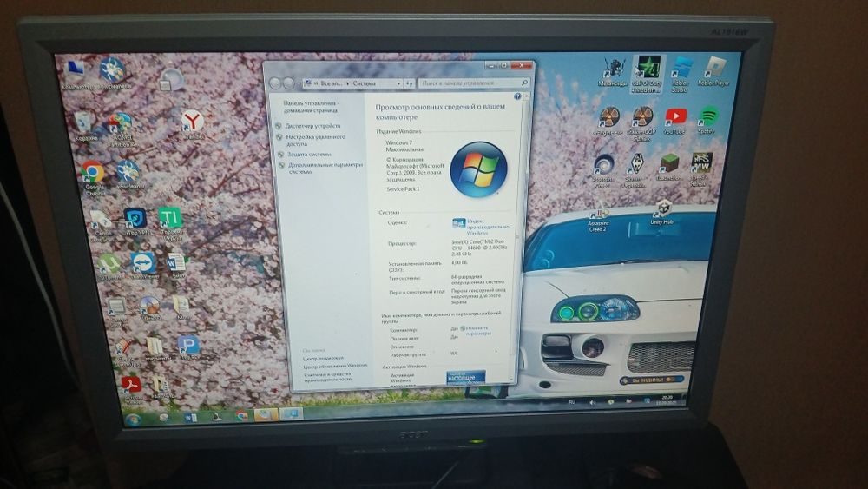Open Панель управления домашняя страница link
The height and width of the screenshot is (489, 868).
pos(310,107)
